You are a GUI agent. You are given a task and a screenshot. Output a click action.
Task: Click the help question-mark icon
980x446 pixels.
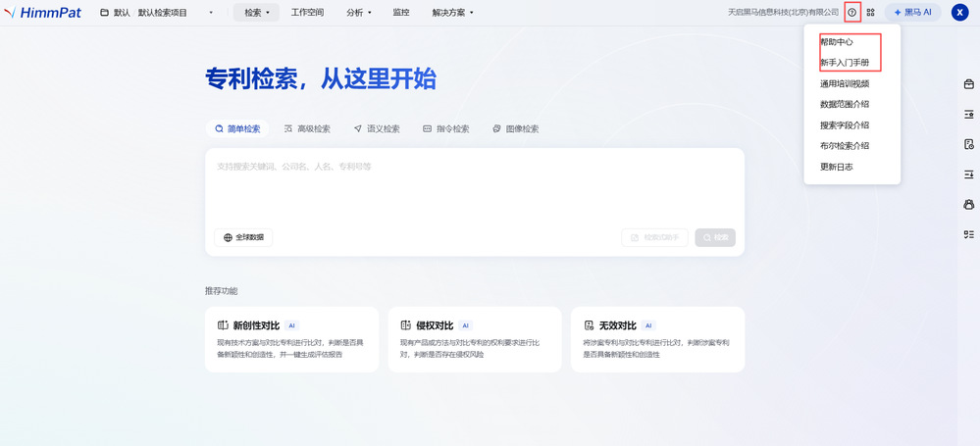[851, 13]
